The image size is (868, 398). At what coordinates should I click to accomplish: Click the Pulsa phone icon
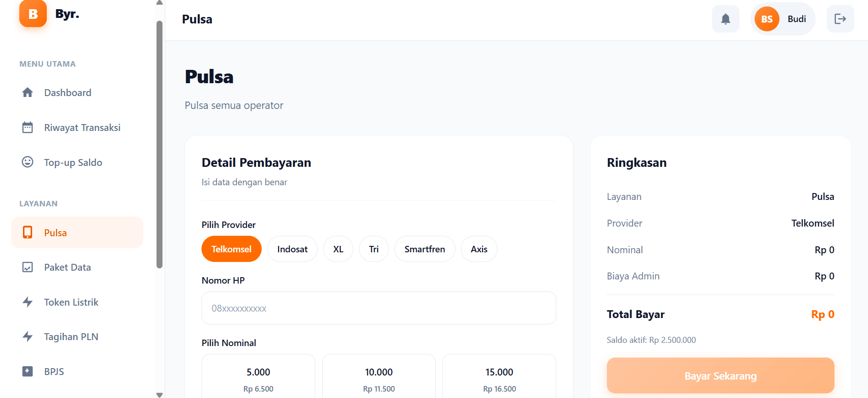28,233
